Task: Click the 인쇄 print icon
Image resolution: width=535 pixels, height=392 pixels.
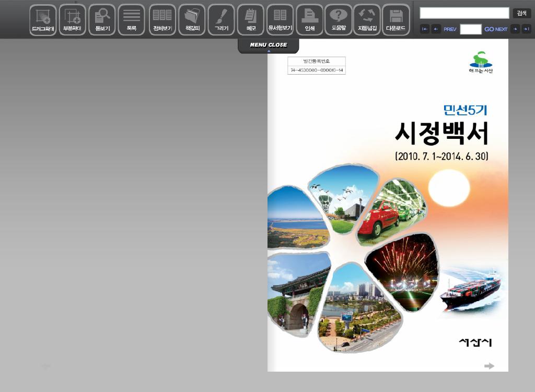Action: (309, 20)
